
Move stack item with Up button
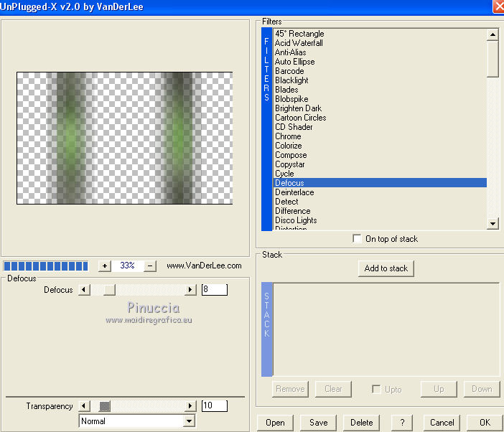coord(439,389)
